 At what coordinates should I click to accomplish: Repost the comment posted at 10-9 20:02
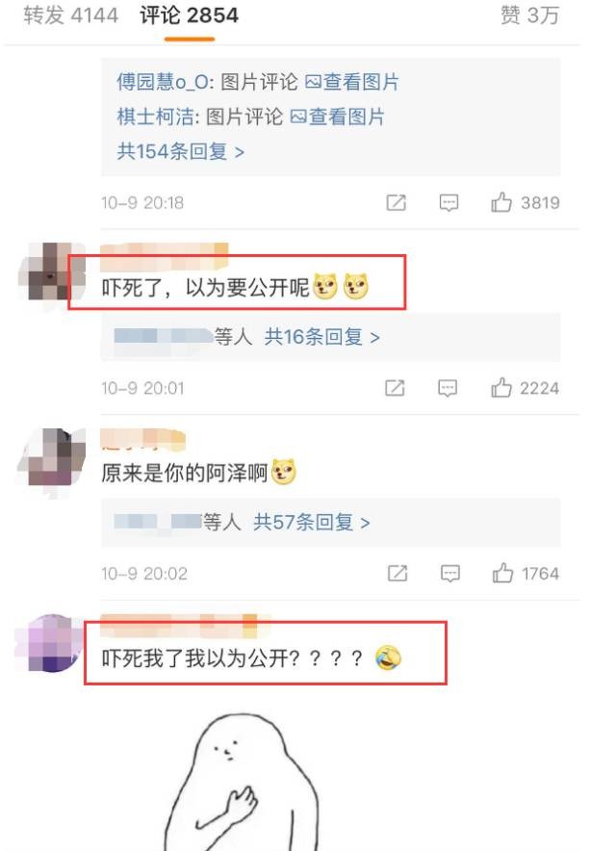point(397,573)
